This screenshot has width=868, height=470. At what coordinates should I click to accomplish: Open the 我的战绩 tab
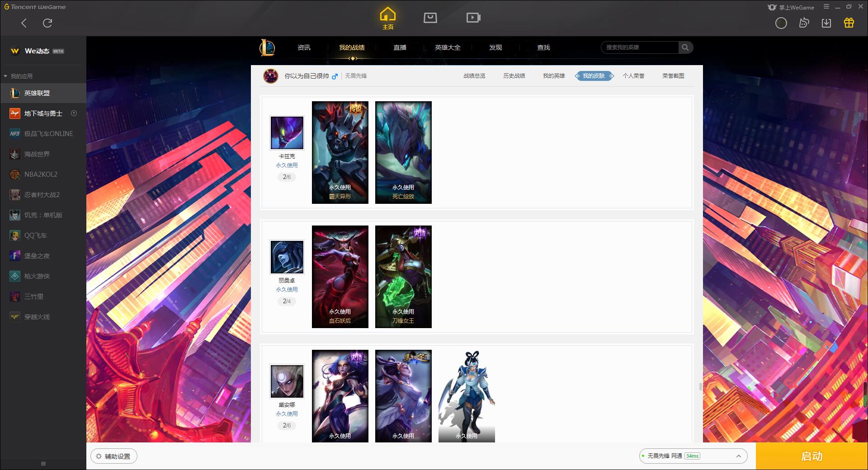[x=352, y=47]
